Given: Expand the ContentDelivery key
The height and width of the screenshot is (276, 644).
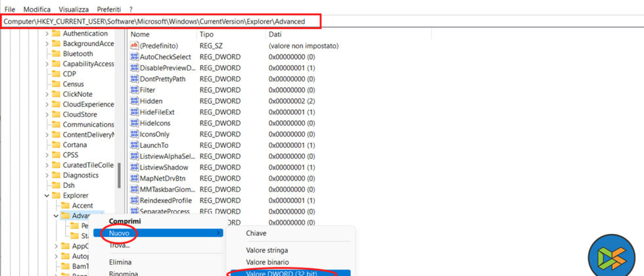Looking at the screenshot, I should click(x=47, y=135).
